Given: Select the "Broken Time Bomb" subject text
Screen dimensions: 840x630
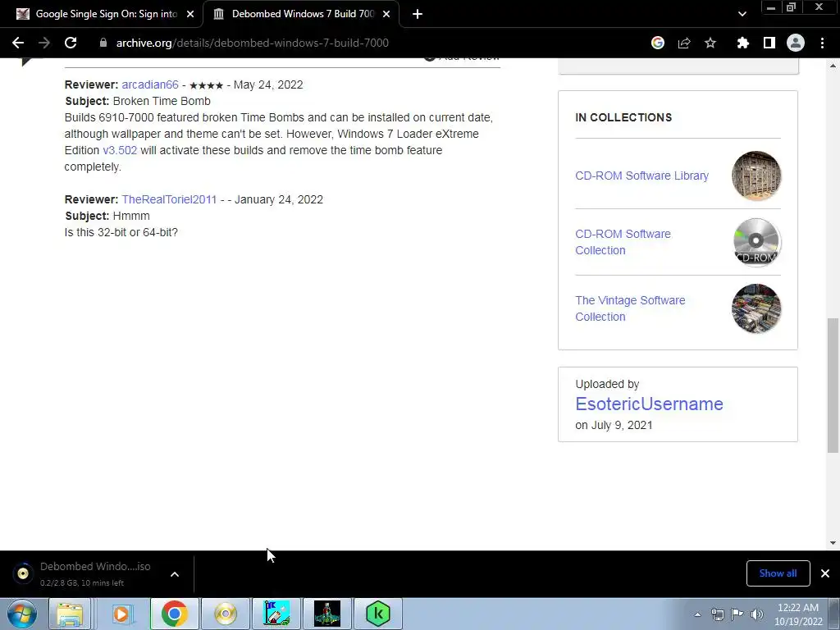Looking at the screenshot, I should pyautogui.click(x=162, y=101).
